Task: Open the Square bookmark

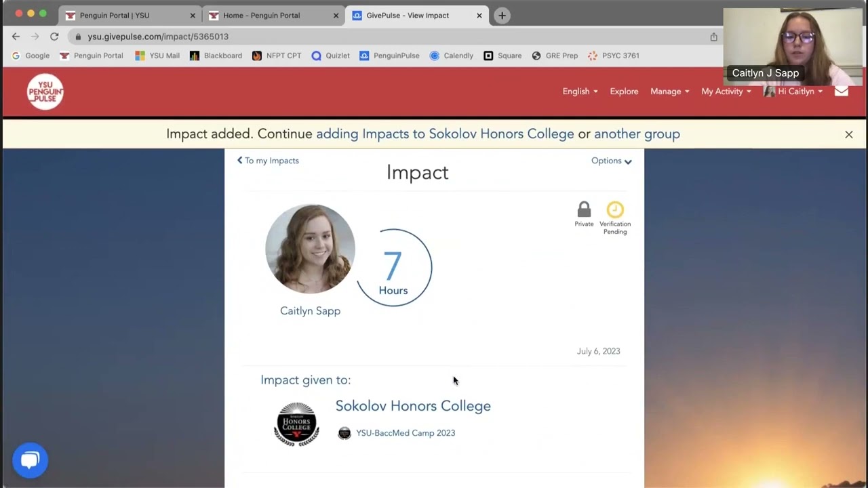Action: tap(502, 56)
